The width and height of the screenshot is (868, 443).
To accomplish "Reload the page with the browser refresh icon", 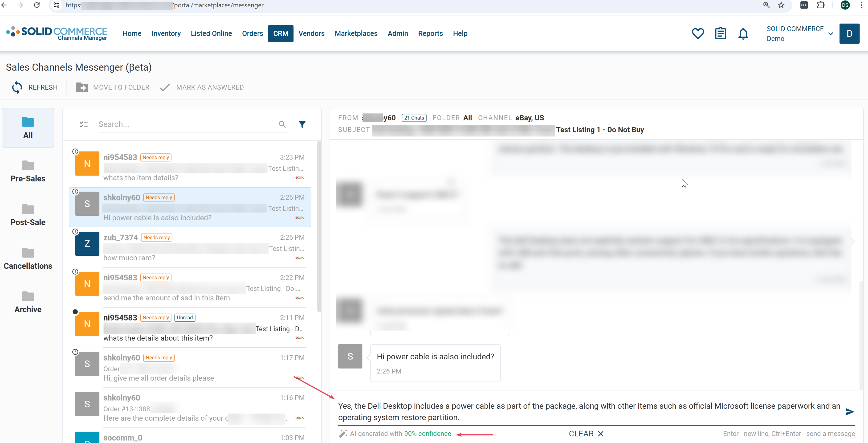I will point(37,5).
